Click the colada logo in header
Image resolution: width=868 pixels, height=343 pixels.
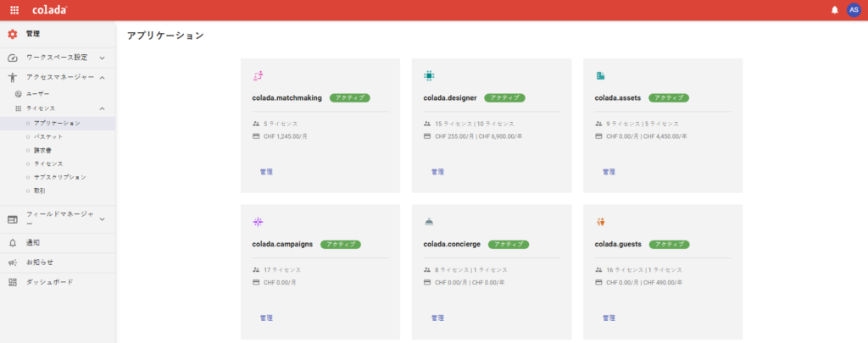pos(50,10)
